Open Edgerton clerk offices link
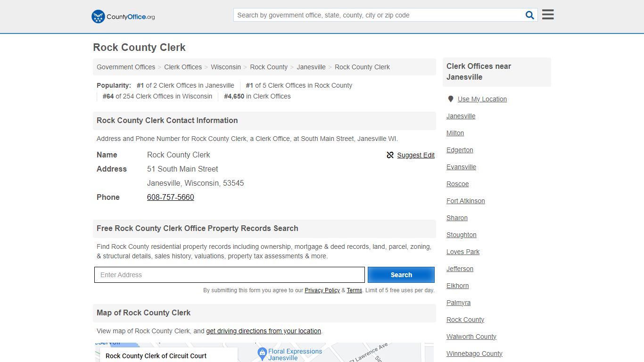Viewport: 644px width, 362px height. point(460,150)
